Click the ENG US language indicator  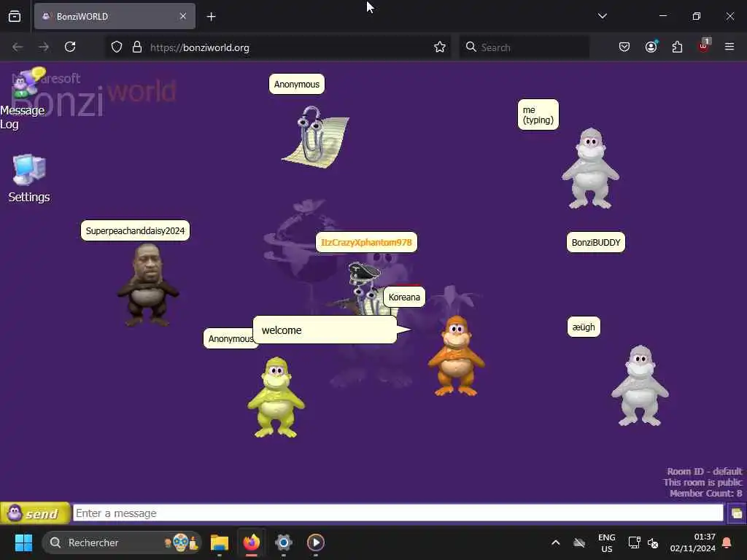(606, 542)
